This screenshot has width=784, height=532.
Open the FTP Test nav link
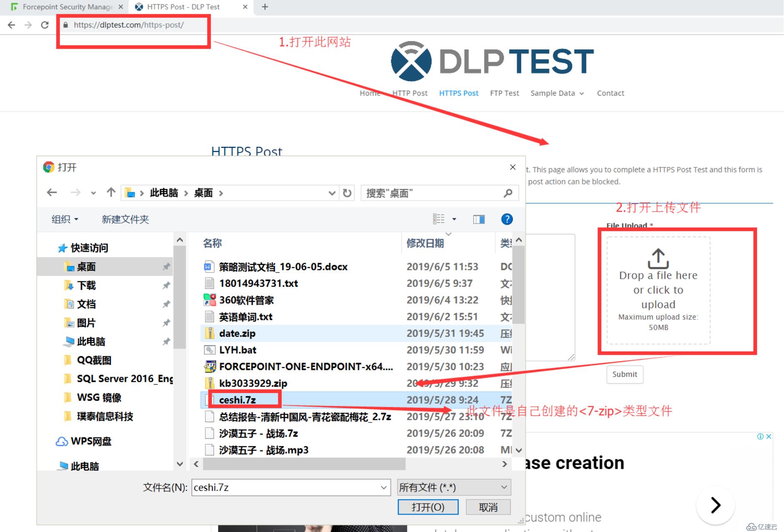click(x=504, y=93)
